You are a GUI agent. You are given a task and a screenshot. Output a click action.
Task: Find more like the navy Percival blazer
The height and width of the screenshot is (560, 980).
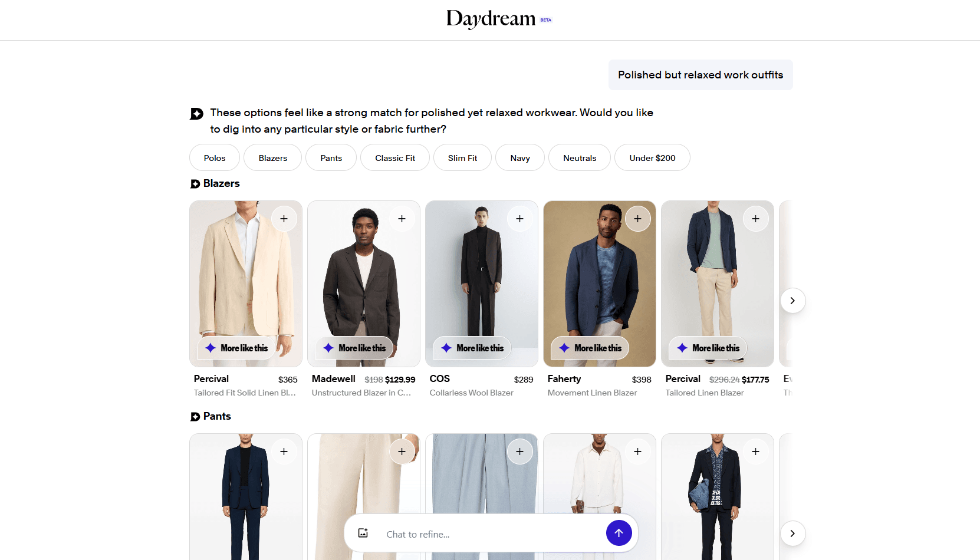(708, 348)
